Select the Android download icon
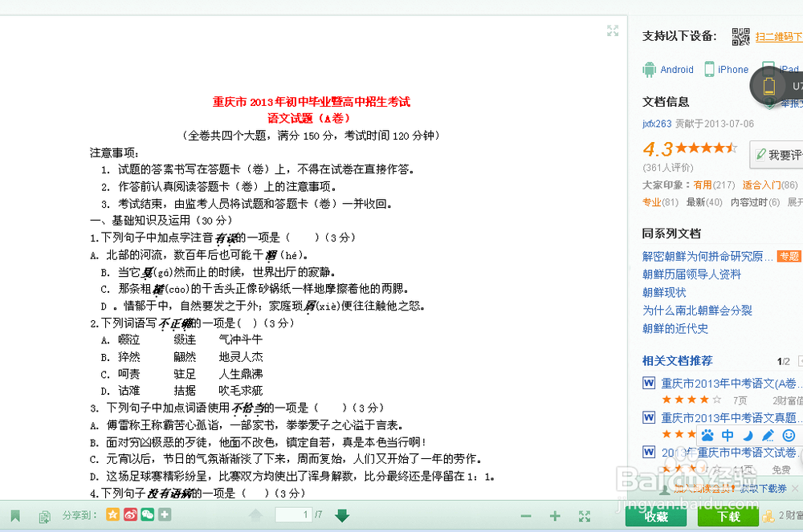The width and height of the screenshot is (803, 532). [649, 69]
